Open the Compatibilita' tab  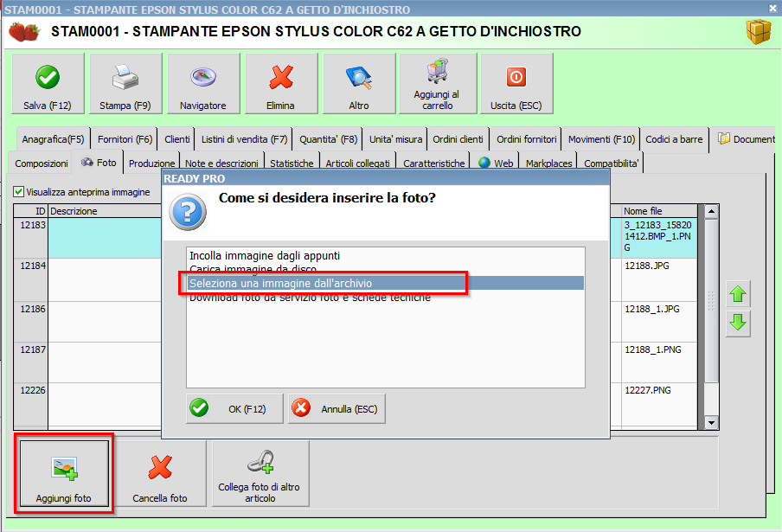(611, 163)
